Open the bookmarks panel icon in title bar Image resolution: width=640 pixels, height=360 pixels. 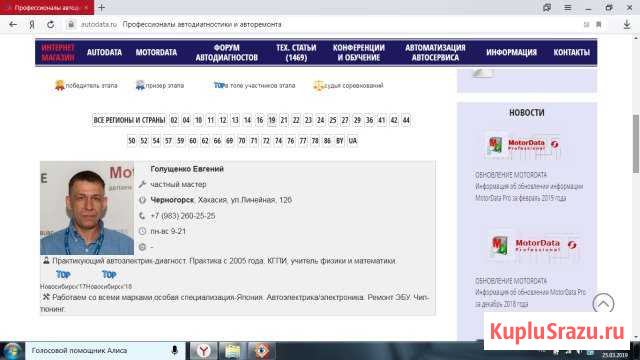click(547, 7)
